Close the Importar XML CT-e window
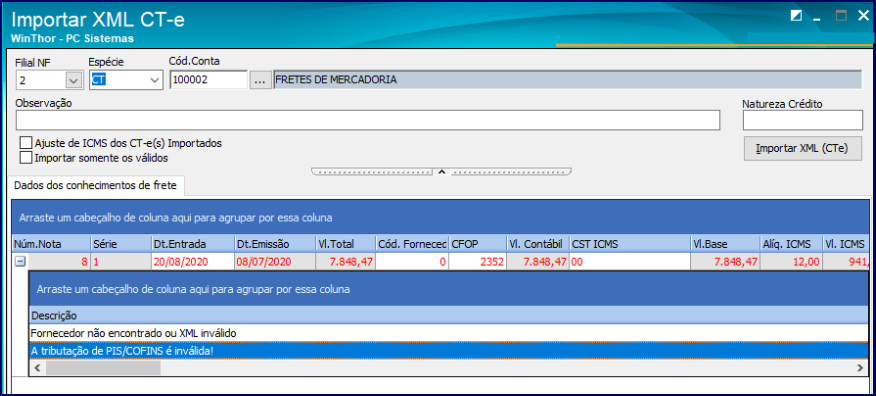 coord(863,16)
